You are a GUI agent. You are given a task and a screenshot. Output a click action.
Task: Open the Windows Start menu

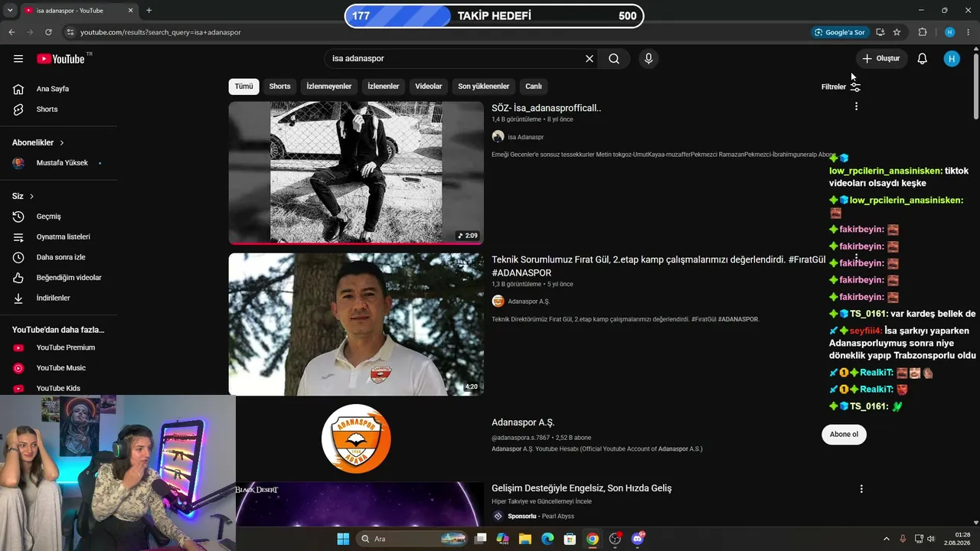[343, 539]
